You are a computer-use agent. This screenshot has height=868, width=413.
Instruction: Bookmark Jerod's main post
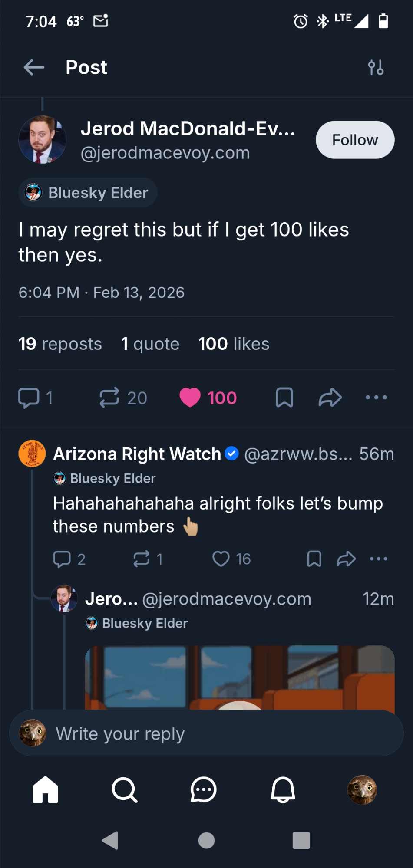coord(284,398)
